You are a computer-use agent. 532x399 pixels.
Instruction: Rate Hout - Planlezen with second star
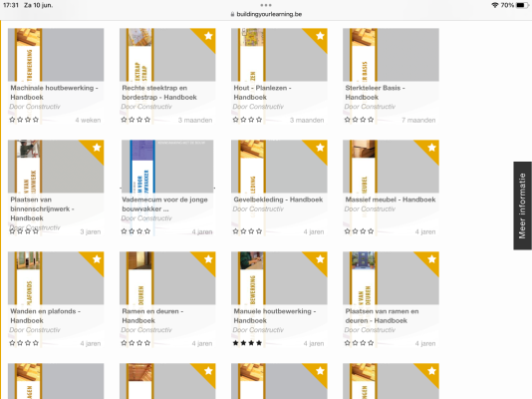pyautogui.click(x=243, y=120)
